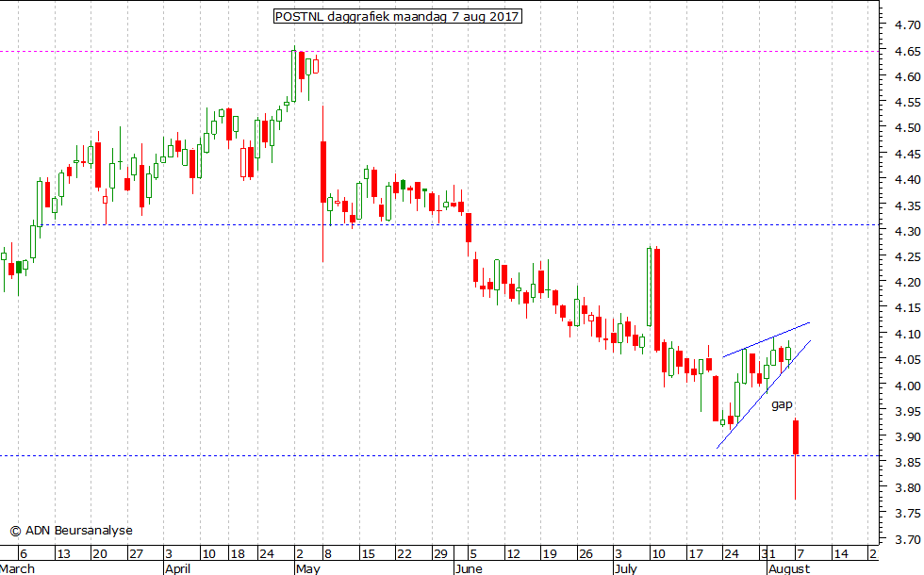Click price label 3.75 on axis
This screenshot has width=924, height=575.
[907, 514]
